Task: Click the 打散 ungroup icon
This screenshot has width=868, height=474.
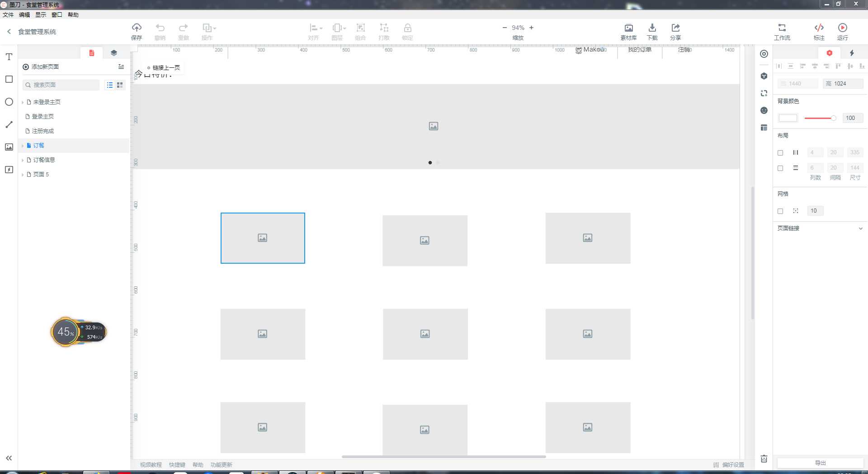Action: click(384, 28)
